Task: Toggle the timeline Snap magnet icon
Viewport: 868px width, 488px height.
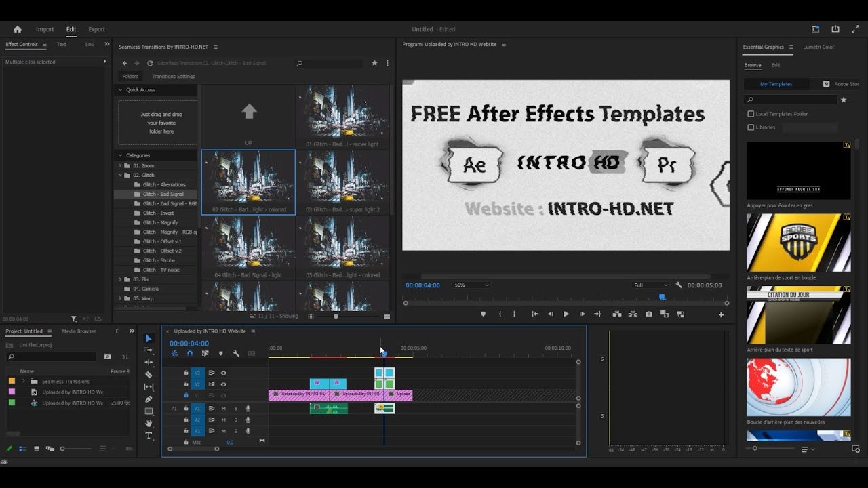Action: coord(189,353)
